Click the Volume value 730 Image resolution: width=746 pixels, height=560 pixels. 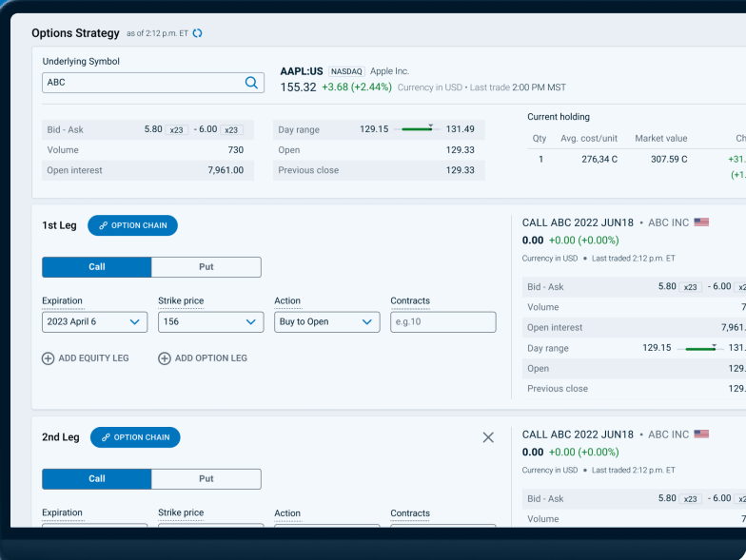click(236, 150)
